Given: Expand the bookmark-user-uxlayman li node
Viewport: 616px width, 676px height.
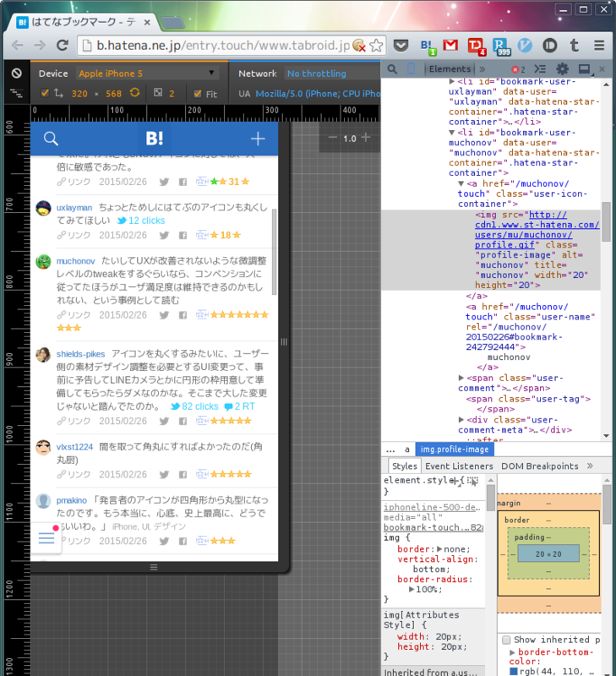Looking at the screenshot, I should (451, 81).
